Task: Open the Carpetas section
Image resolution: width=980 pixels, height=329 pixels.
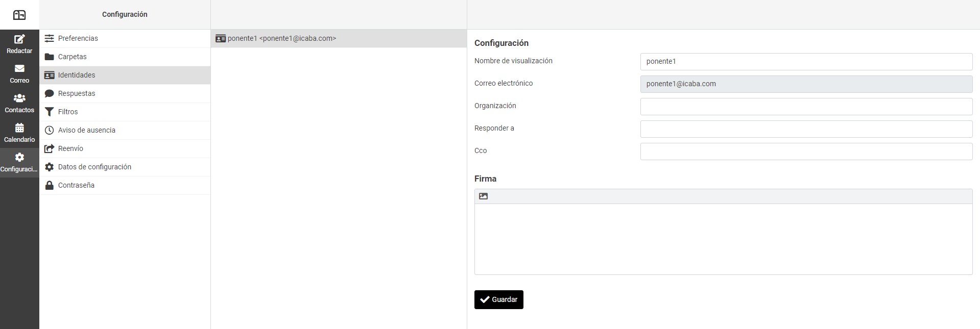Action: (72, 57)
